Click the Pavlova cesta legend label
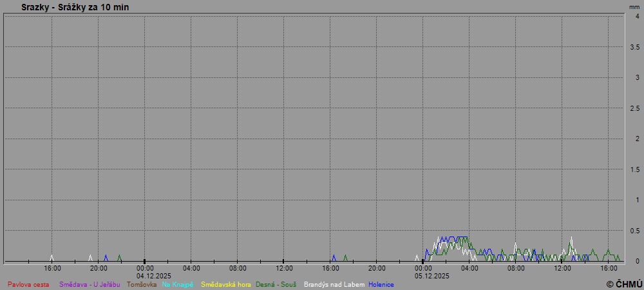Viewport: 644px width, 290px height. 28,284
